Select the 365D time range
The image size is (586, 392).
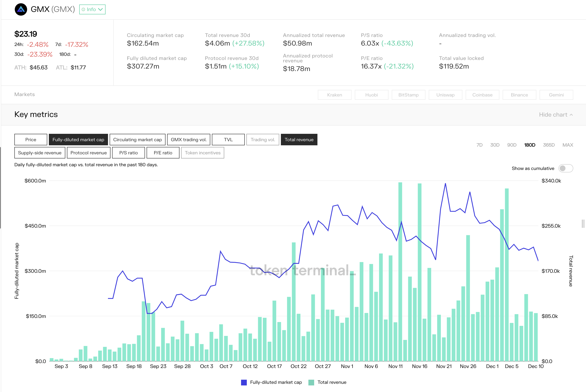tap(549, 145)
